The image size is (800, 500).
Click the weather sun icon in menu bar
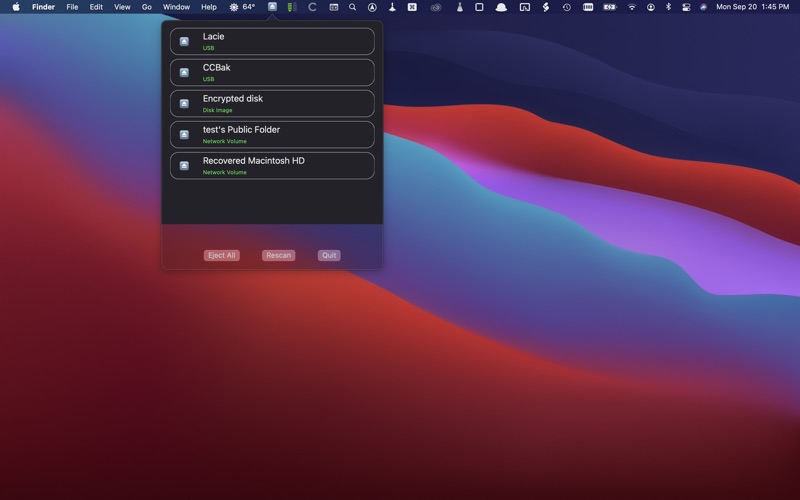pyautogui.click(x=234, y=7)
